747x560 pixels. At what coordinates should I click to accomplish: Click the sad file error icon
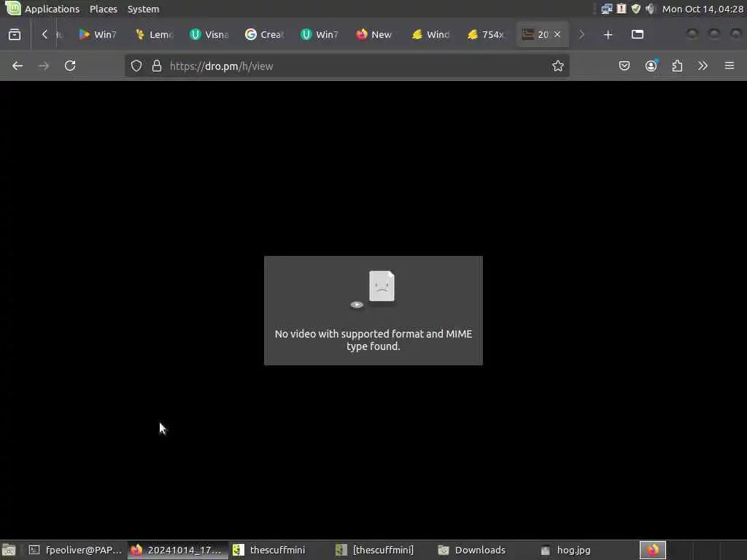click(382, 286)
